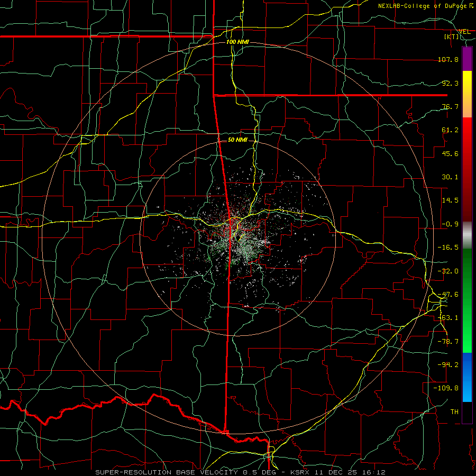Click the -32.0 legend value
Screen dimensions: 476x476
448,271
